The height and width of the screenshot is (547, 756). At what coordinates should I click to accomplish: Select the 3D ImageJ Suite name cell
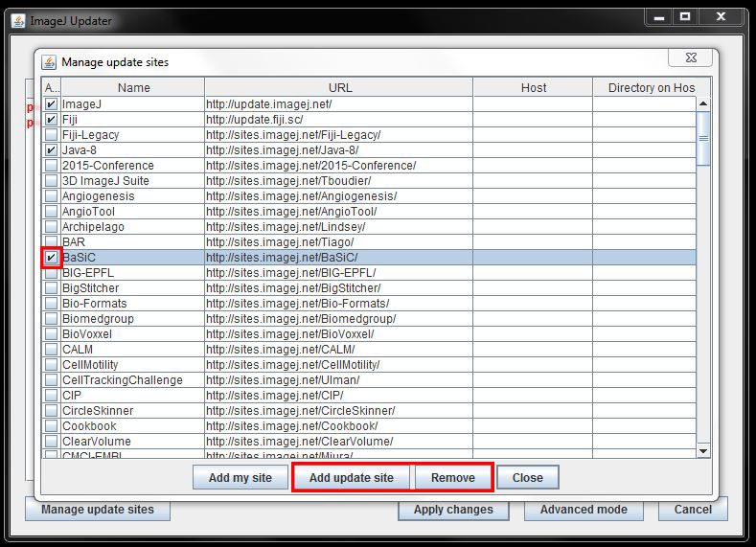132,181
